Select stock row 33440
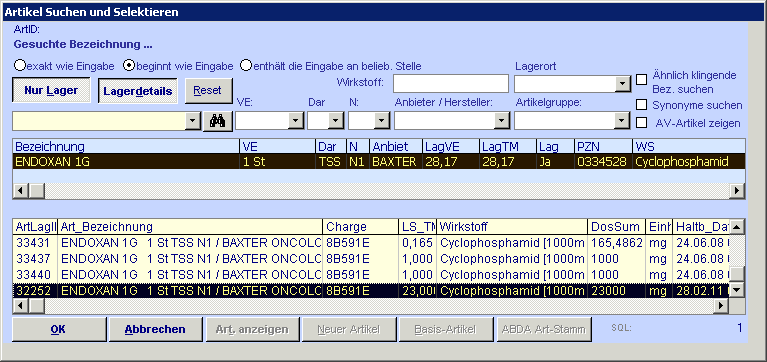This screenshot has height=362, width=767. (x=371, y=274)
